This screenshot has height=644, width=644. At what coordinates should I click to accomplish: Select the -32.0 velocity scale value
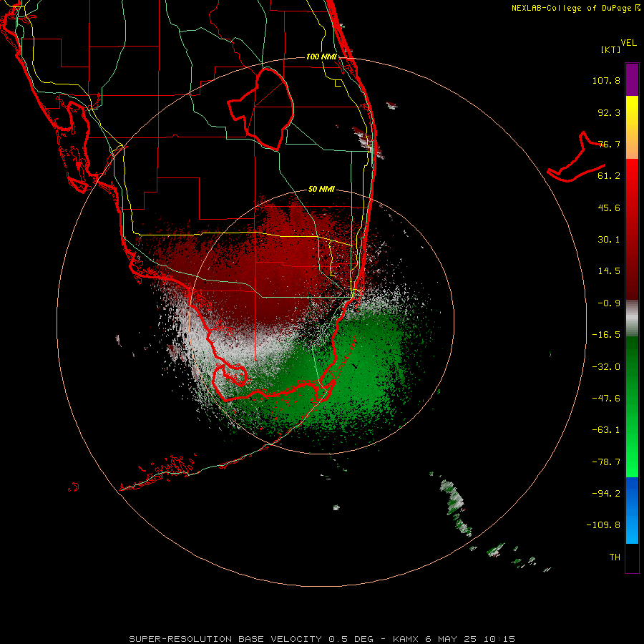coord(606,367)
